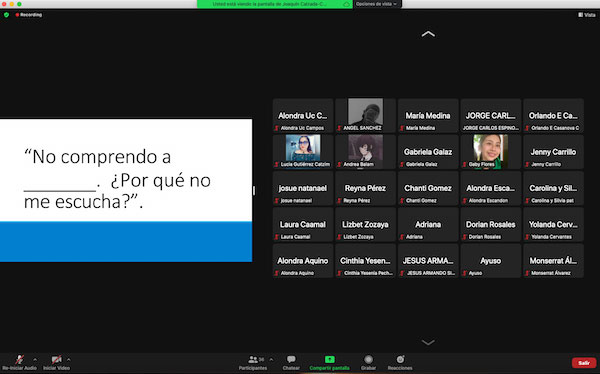This screenshot has height=374, width=600.
Task: Select the Orlando E Casanova participant tile
Action: (553, 115)
